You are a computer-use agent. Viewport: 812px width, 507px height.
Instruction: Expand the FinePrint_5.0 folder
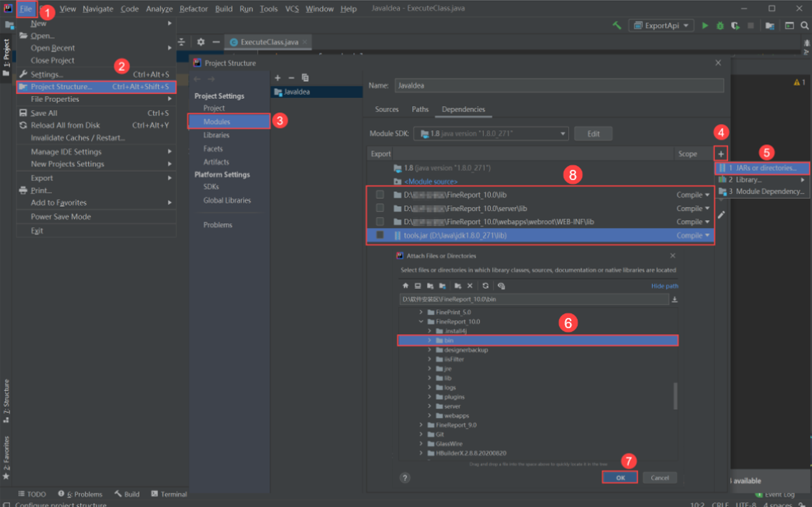click(421, 312)
